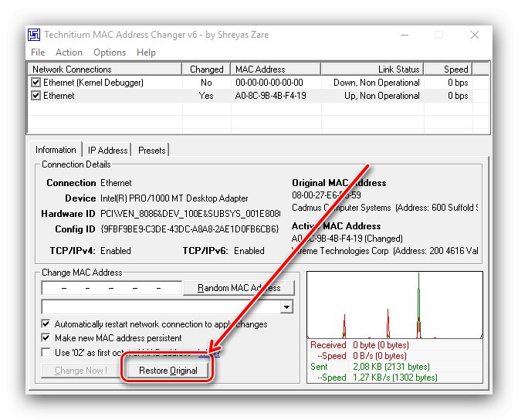Open the File menu
Viewport: 518px width, 420px height.
(x=38, y=52)
